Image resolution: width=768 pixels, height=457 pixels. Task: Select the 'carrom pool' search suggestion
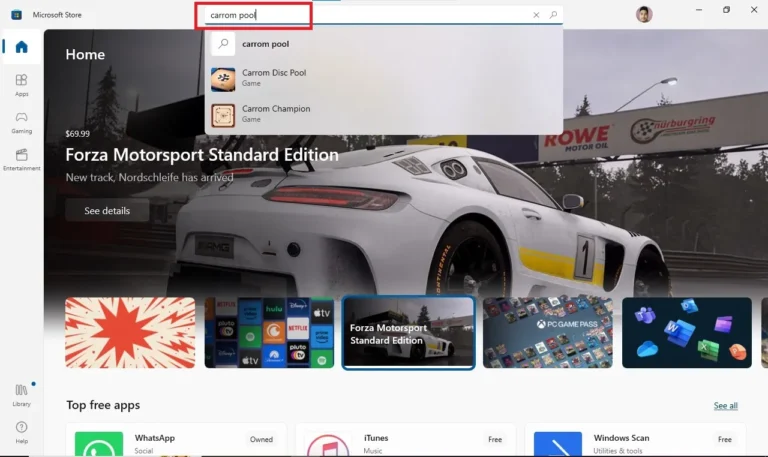[x=265, y=44]
